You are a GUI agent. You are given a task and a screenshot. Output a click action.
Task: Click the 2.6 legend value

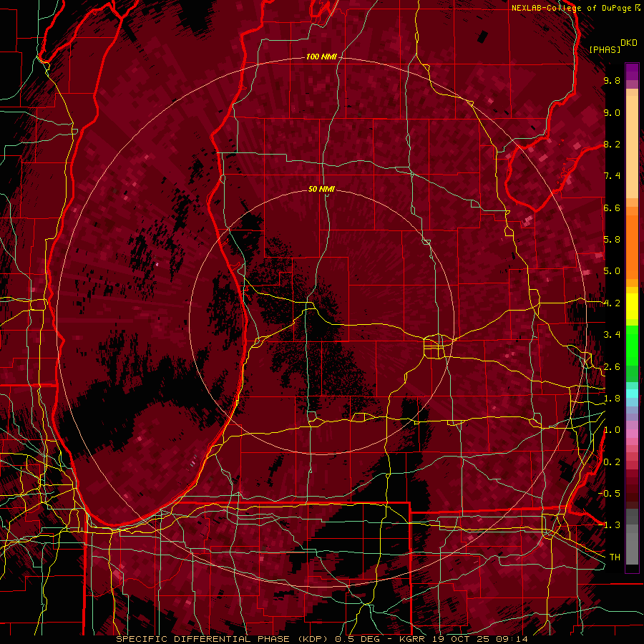coord(612,367)
